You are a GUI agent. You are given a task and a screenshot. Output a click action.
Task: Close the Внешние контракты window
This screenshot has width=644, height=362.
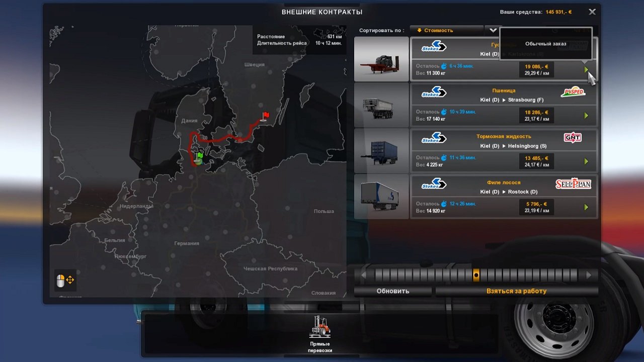(592, 12)
